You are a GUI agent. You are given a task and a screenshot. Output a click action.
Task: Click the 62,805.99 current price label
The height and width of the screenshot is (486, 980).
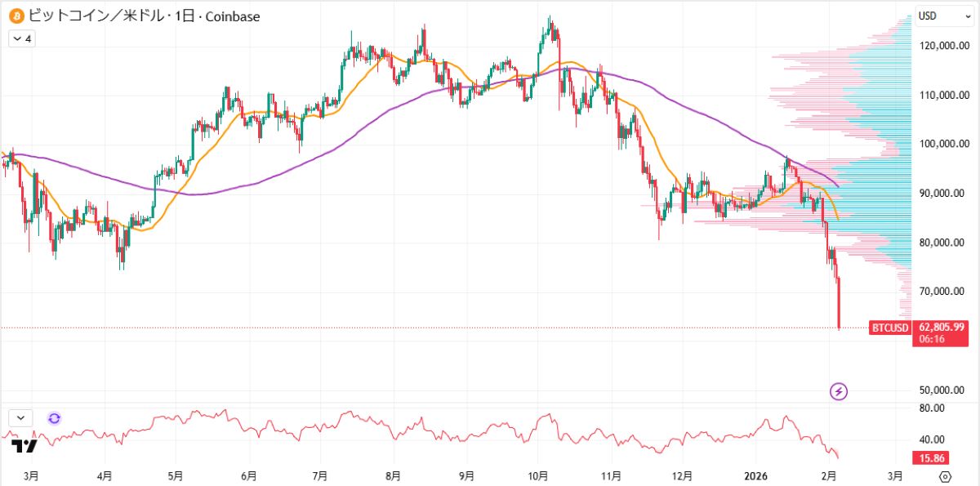(x=942, y=328)
